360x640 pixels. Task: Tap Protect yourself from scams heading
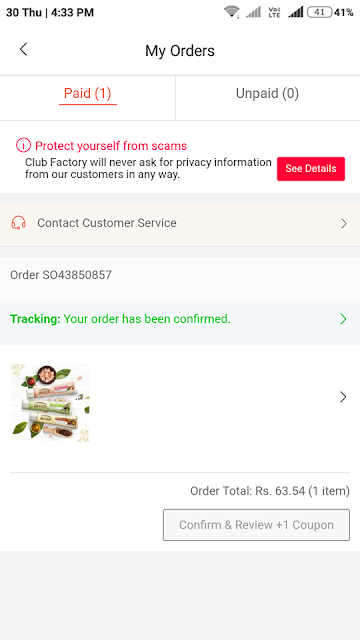coord(111,146)
